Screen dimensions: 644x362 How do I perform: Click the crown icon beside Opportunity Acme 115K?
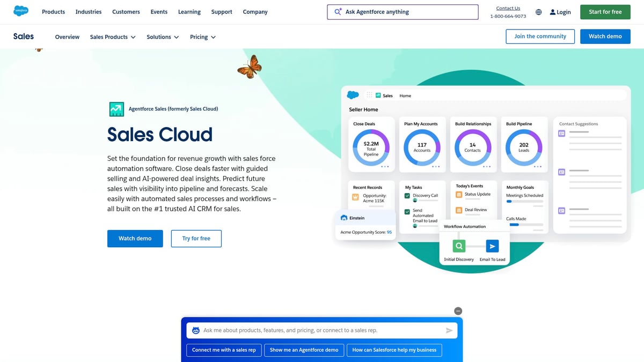(x=356, y=197)
